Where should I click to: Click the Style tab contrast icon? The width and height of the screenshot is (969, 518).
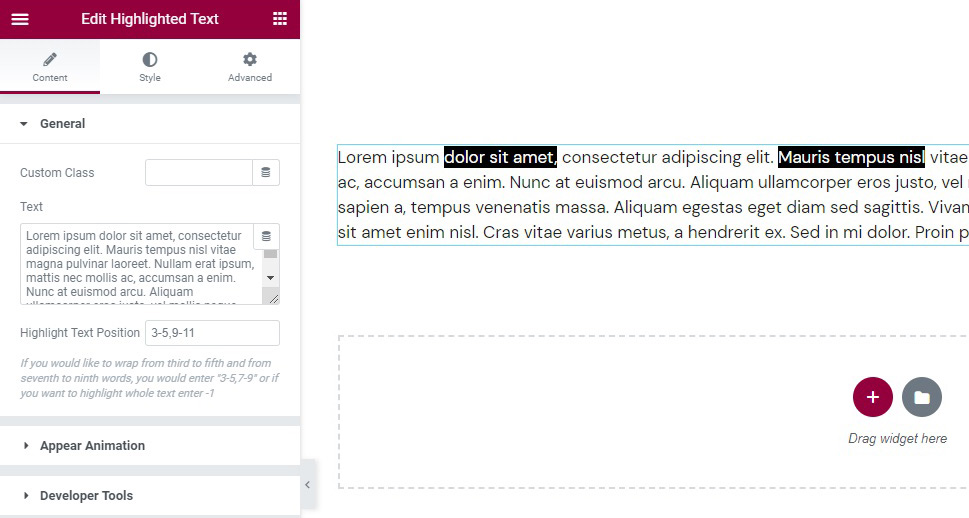pyautogui.click(x=150, y=60)
